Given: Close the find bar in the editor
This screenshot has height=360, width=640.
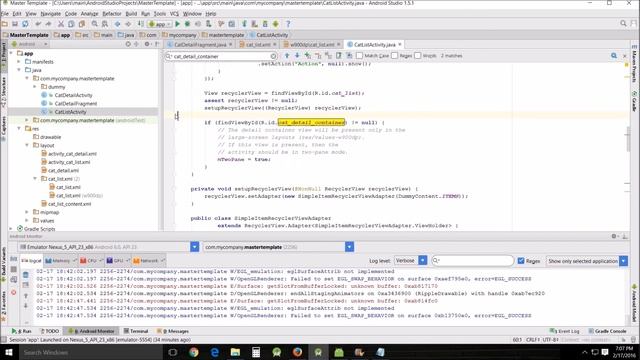Looking at the screenshot, I should 624,56.
